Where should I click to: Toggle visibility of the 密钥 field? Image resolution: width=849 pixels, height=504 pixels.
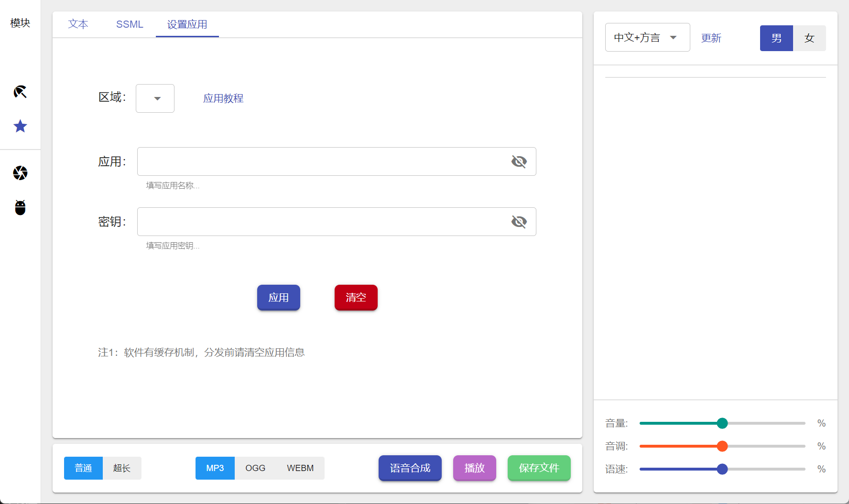point(519,222)
